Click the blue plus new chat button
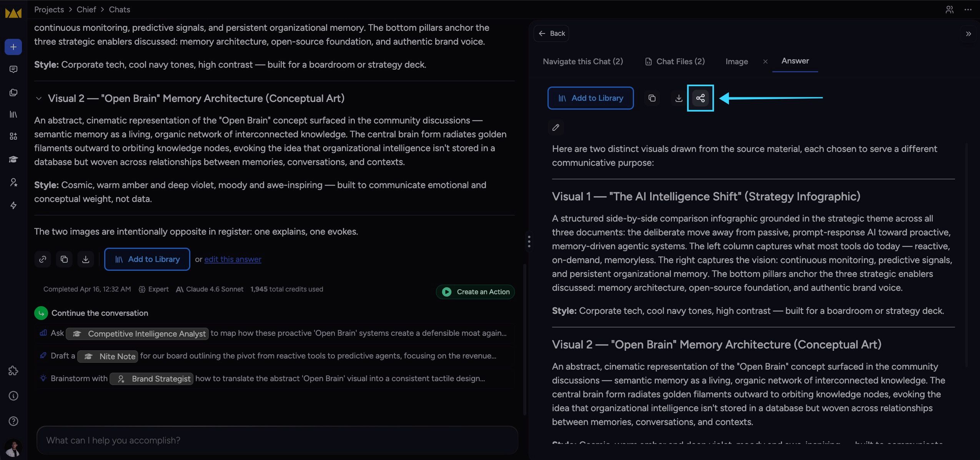 [x=13, y=47]
